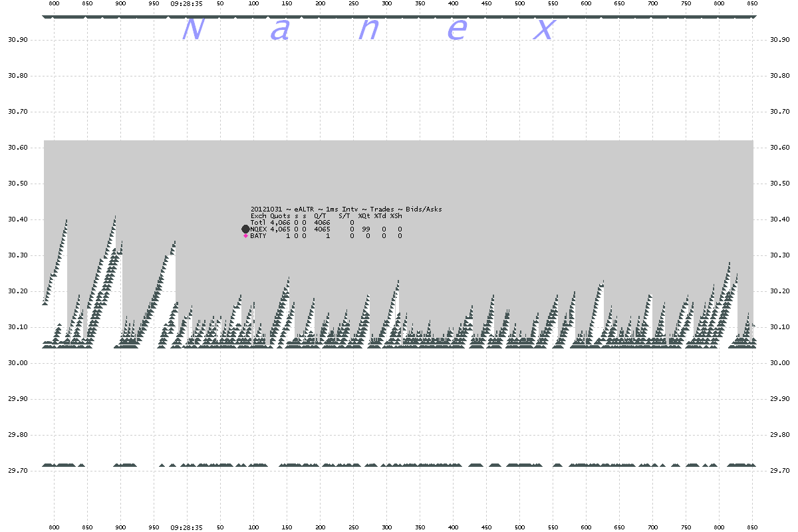Click the '30.40' price label on the right axis

779,219
